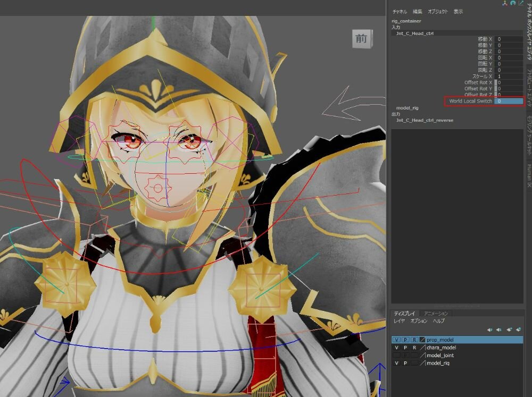The width and height of the screenshot is (532, 397).
Task: Toggle visibility V box of model_joint layer
Action: coord(396,356)
